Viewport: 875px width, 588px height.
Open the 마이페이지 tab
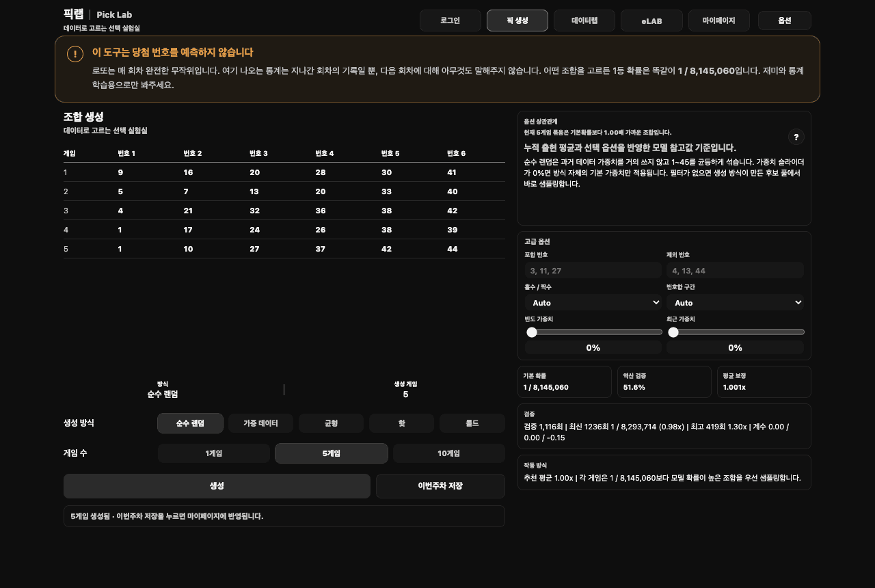coord(719,21)
